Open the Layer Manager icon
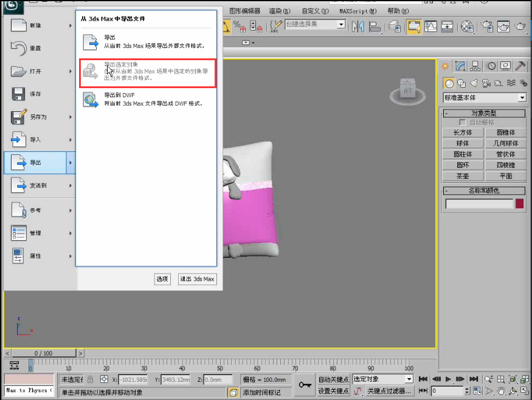This screenshot has height=400, width=532. 395,27
